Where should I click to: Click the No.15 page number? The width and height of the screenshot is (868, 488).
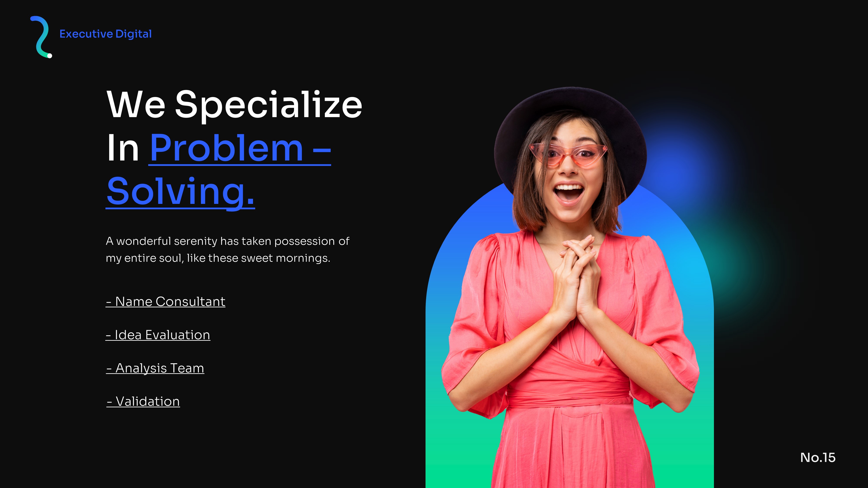(818, 457)
